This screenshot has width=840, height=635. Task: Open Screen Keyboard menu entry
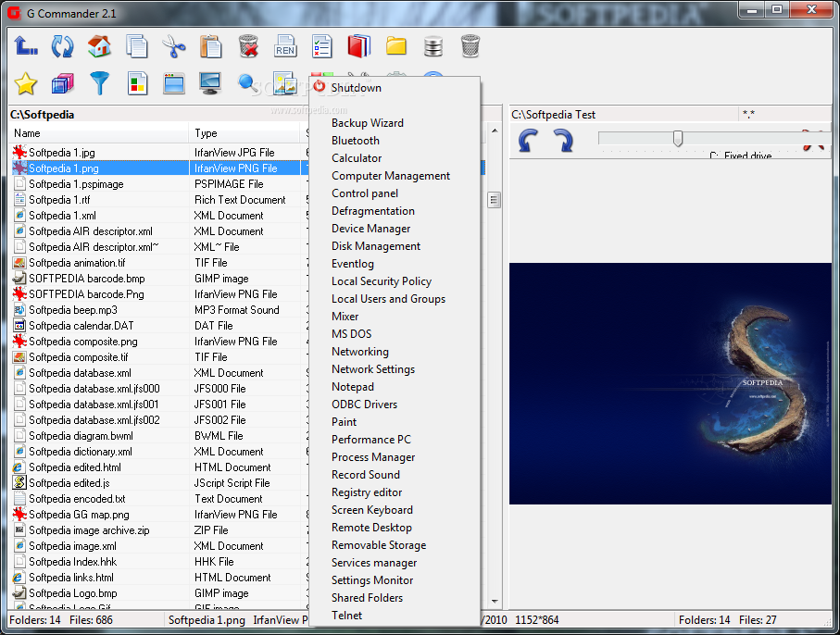tap(372, 510)
